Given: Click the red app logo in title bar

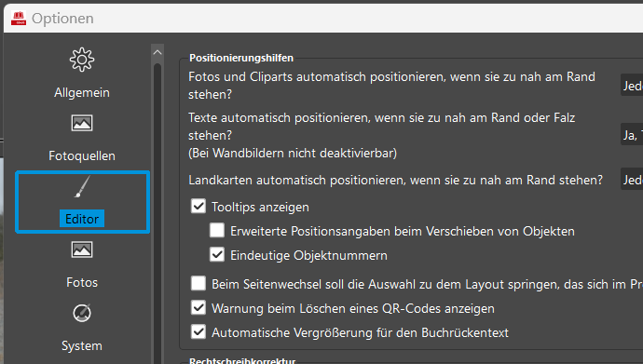Looking at the screenshot, I should pyautogui.click(x=19, y=19).
